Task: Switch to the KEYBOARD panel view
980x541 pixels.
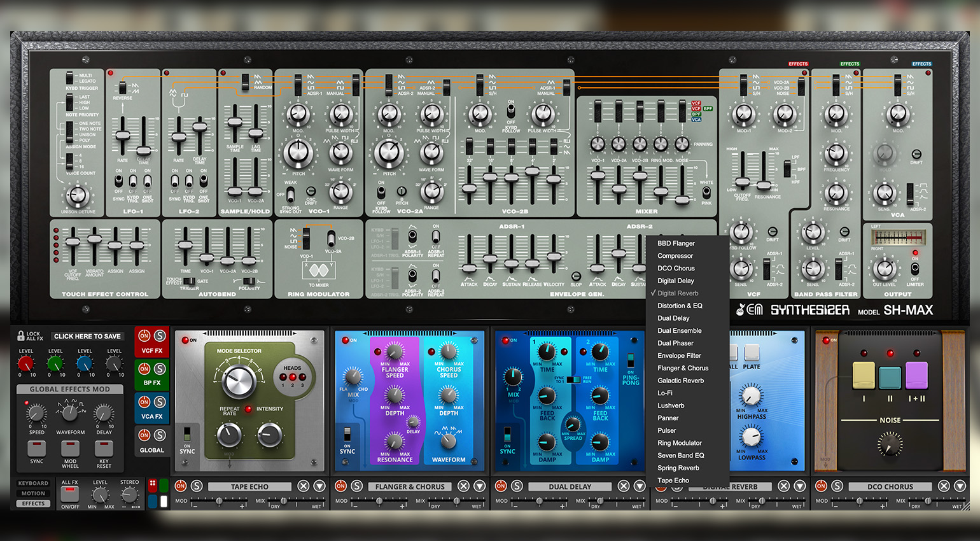Action: (33, 483)
